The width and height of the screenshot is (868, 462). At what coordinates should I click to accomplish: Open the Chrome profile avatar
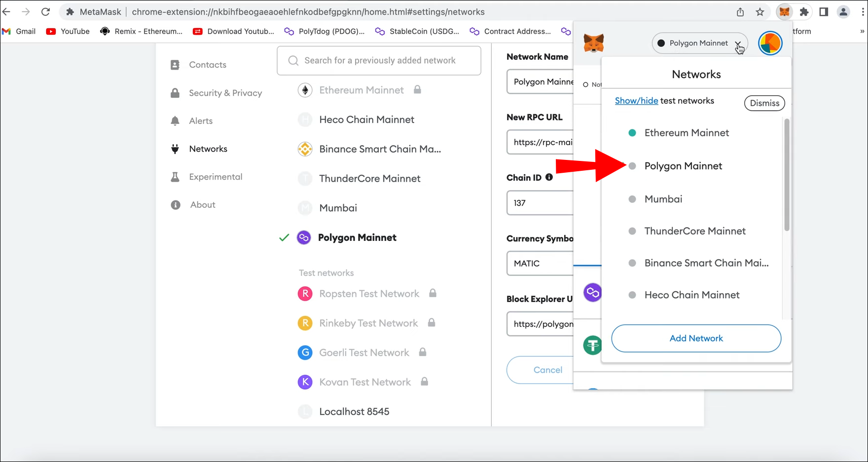[843, 12]
